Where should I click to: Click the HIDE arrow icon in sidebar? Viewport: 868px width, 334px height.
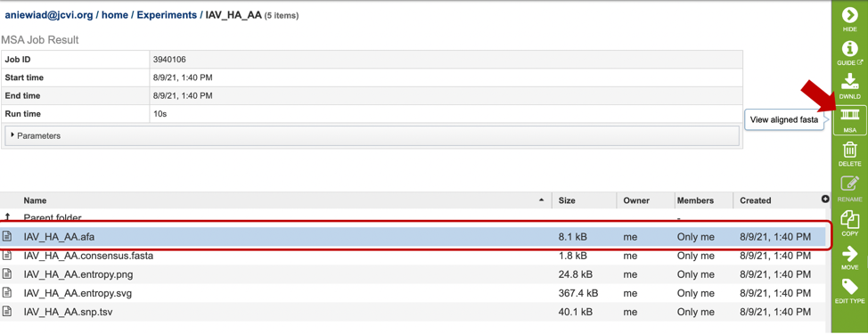[849, 15]
